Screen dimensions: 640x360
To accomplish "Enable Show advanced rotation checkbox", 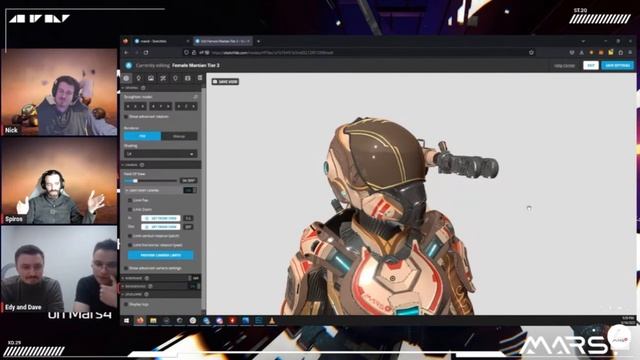I will click(126, 117).
